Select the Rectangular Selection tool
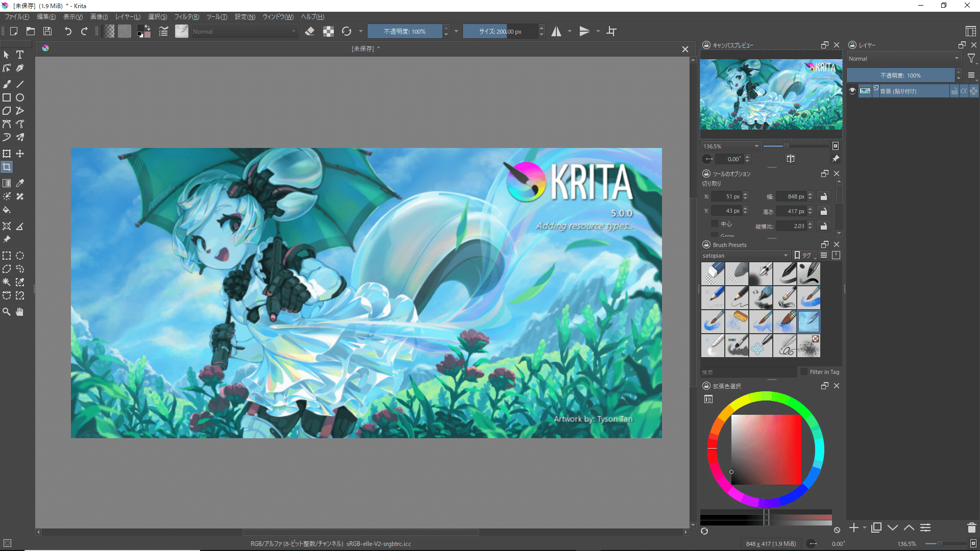 pos(7,256)
